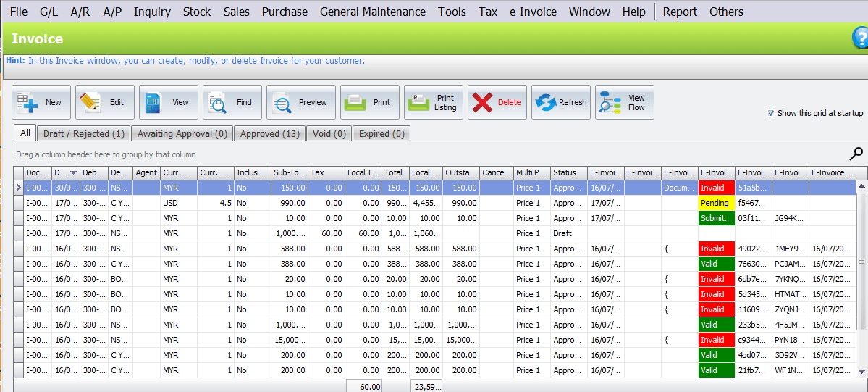Viewport: 868px width, 392px height.
Task: Open the Tools menu
Action: (x=452, y=12)
